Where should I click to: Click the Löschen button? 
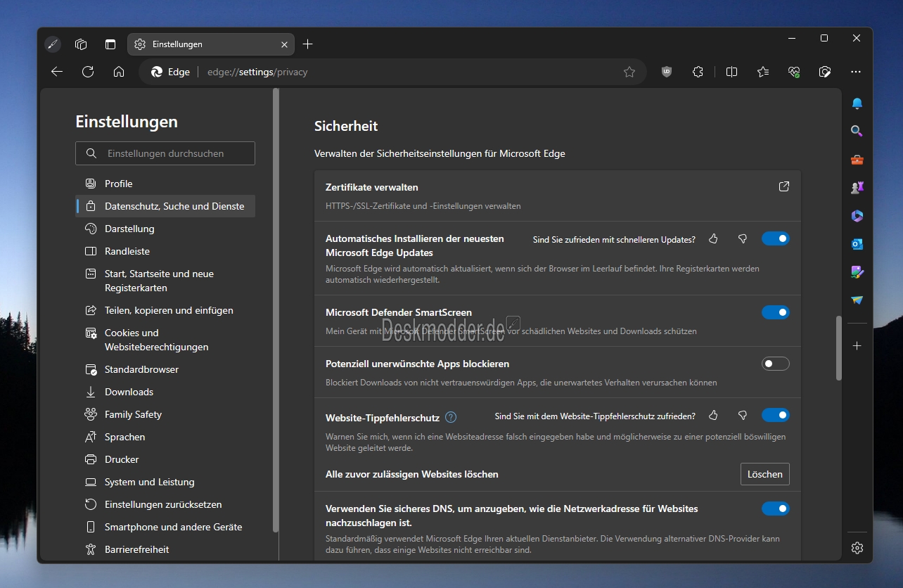click(765, 474)
